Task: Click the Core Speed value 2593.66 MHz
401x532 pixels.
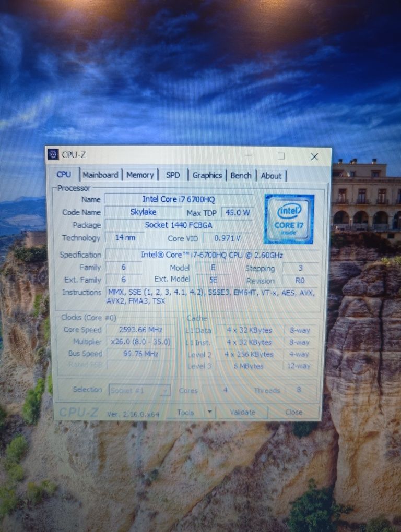Action: (x=140, y=330)
